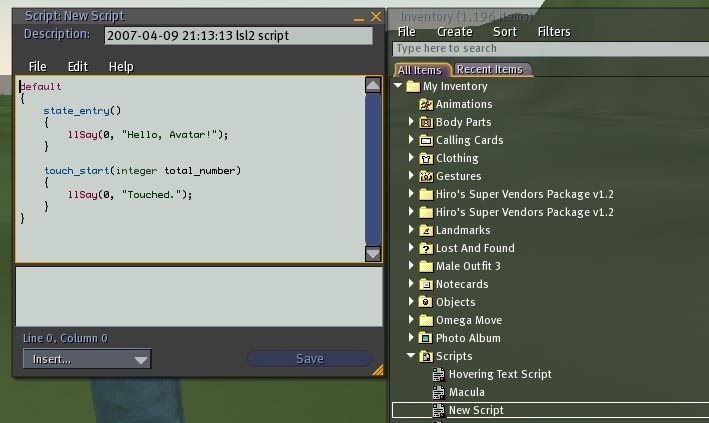709x423 pixels.
Task: Expand the Omega Move folder
Action: pyautogui.click(x=411, y=319)
